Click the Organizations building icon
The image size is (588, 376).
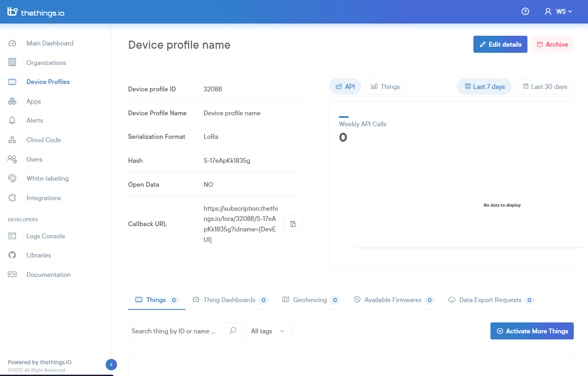[12, 63]
